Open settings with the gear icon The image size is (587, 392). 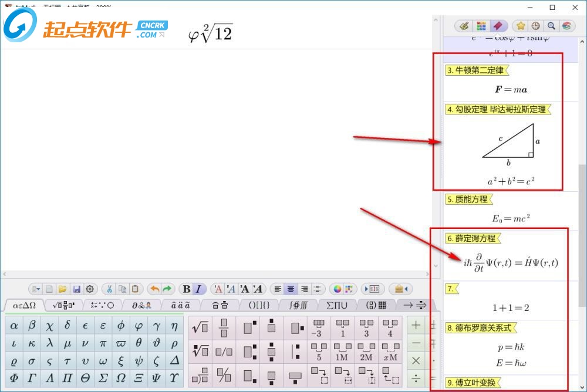click(90, 289)
